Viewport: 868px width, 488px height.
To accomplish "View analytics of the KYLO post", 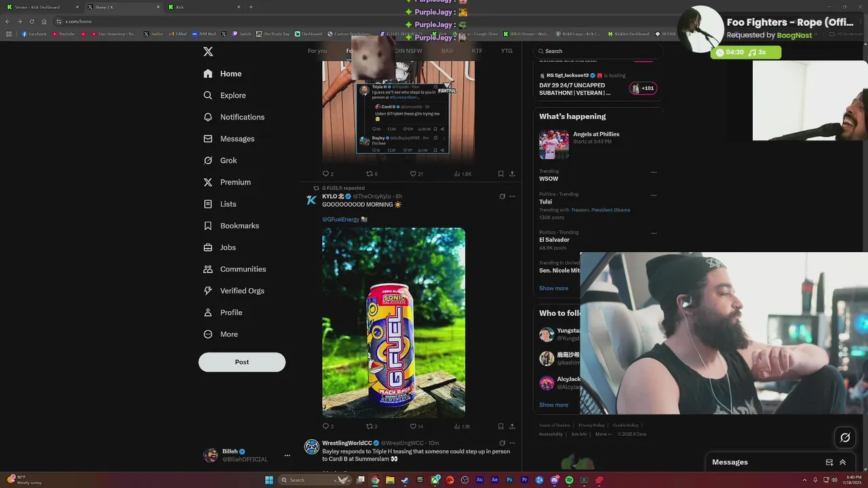I will [x=462, y=426].
